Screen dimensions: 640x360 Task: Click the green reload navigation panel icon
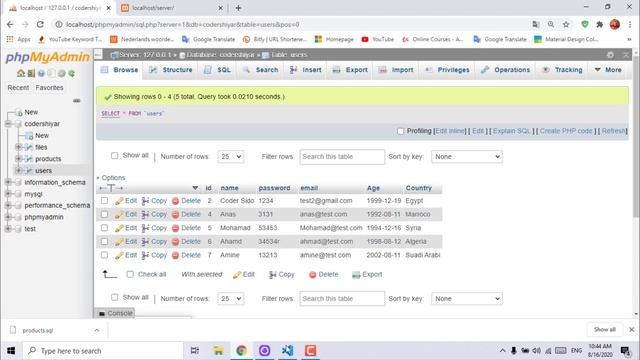(x=71, y=73)
